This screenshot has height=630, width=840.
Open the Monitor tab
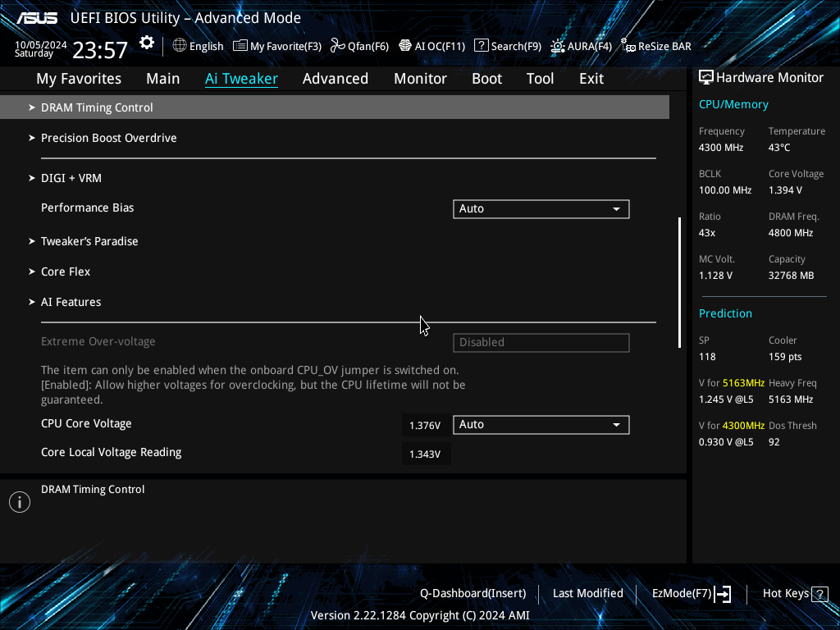(421, 78)
